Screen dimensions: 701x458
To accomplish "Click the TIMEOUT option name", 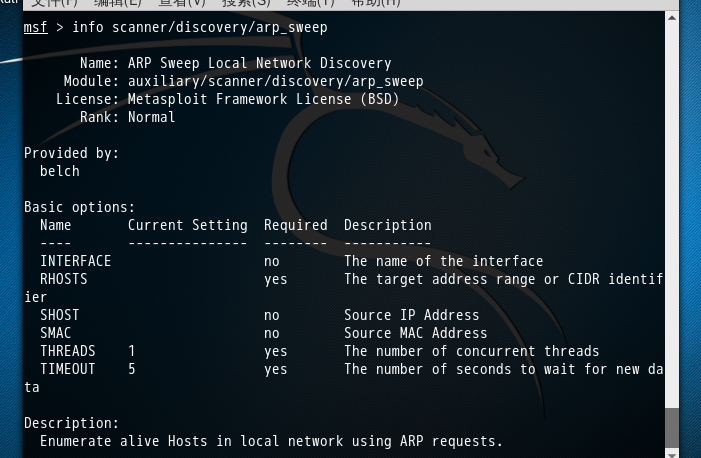I will [x=68, y=369].
